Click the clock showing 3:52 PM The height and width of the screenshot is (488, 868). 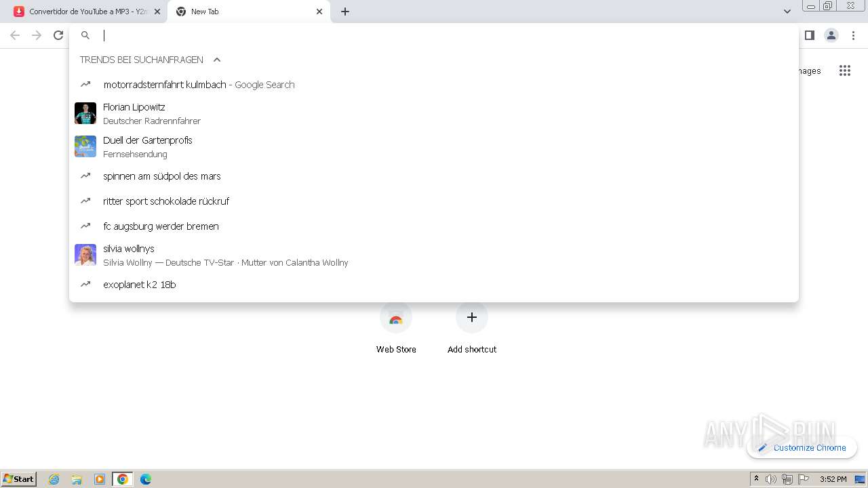coord(833,479)
